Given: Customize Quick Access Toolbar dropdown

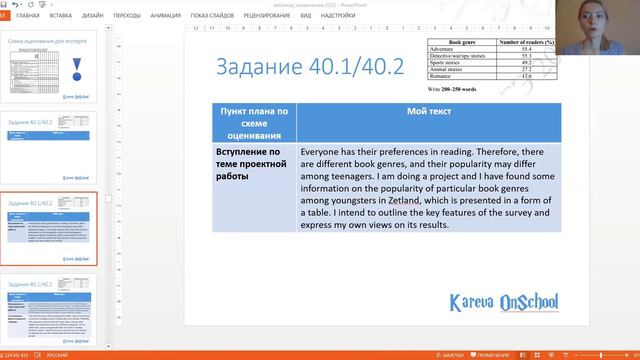Looking at the screenshot, I should coord(51,5).
